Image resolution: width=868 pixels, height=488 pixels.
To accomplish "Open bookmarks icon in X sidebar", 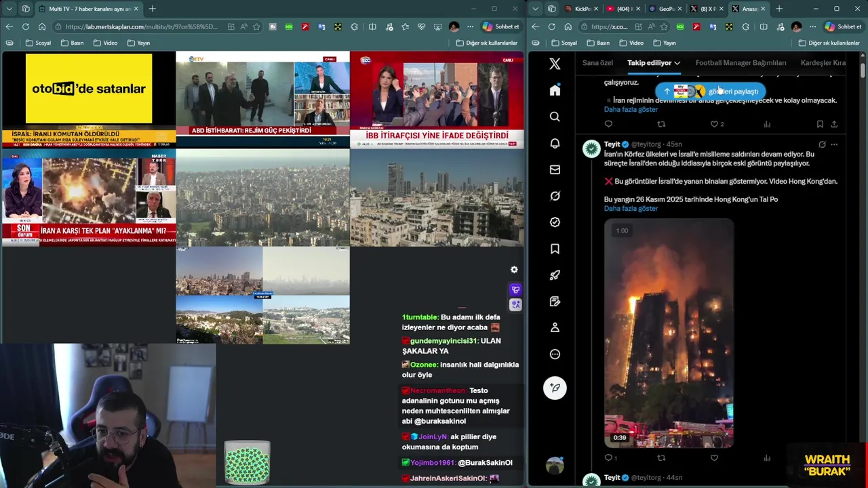I will pos(555,249).
